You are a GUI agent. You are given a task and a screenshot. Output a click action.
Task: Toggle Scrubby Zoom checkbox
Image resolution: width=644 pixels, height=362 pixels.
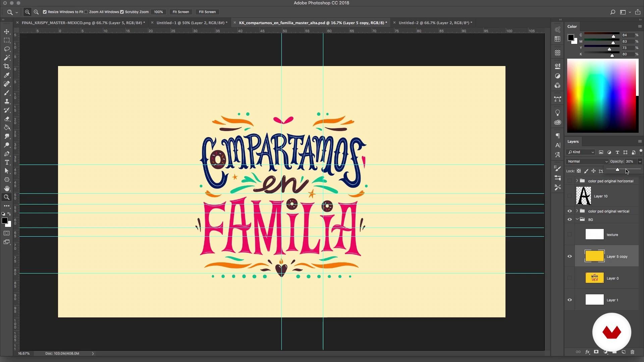[x=122, y=12]
